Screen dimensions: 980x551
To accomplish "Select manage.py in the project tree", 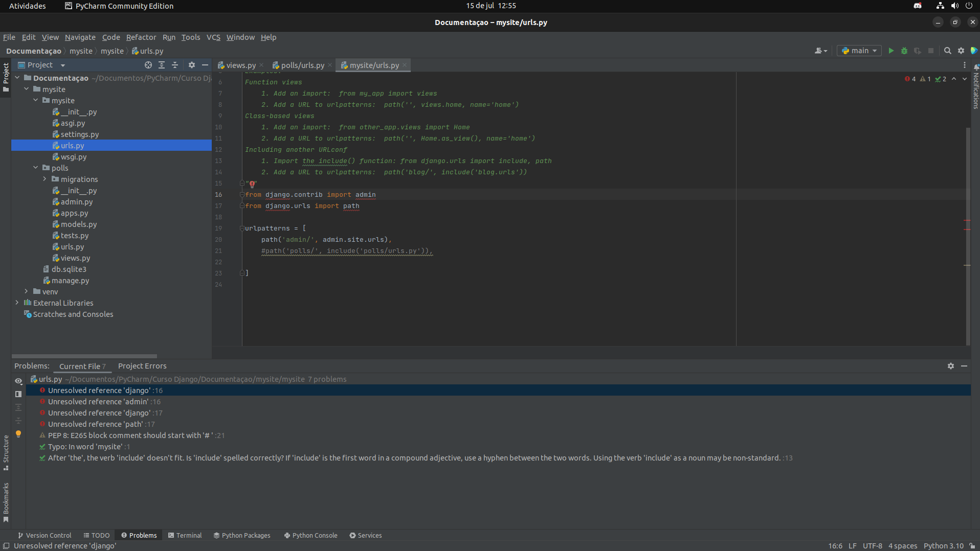I will 70,281.
